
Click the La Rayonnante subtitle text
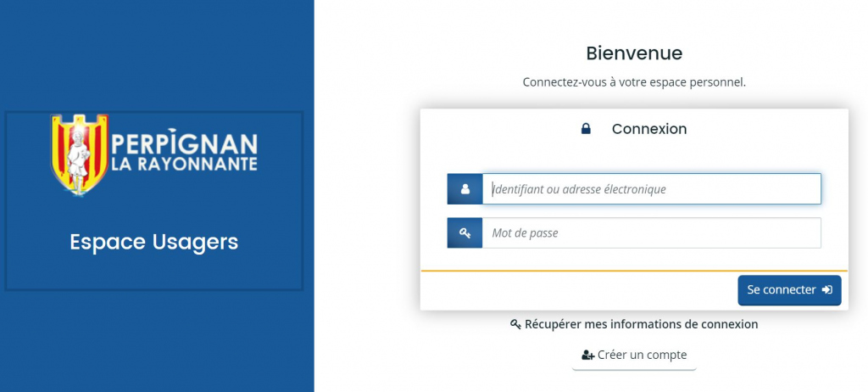(x=185, y=163)
